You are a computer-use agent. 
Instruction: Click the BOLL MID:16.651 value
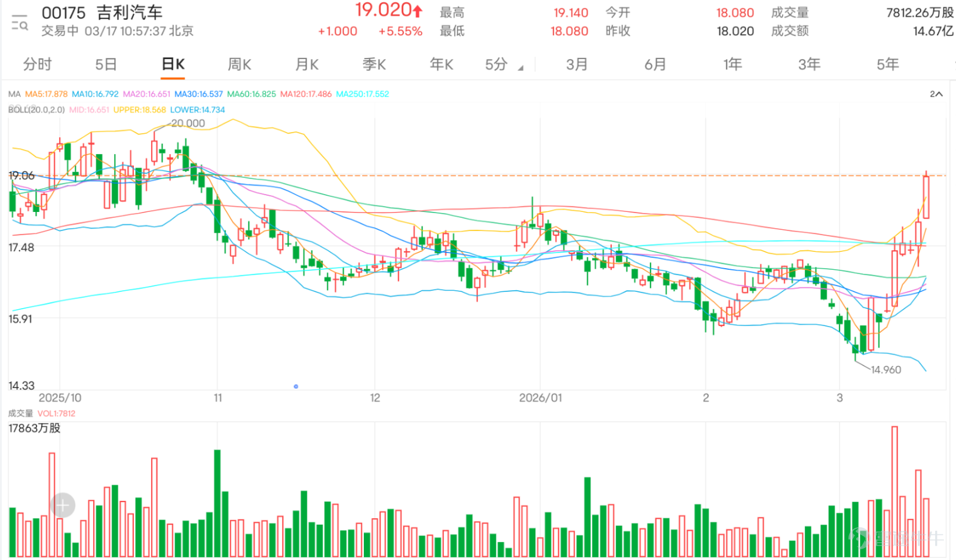pos(89,110)
